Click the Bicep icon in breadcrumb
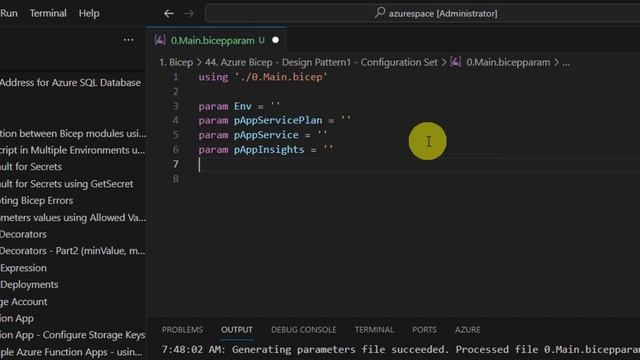This screenshot has width=640, height=360. coord(456,62)
